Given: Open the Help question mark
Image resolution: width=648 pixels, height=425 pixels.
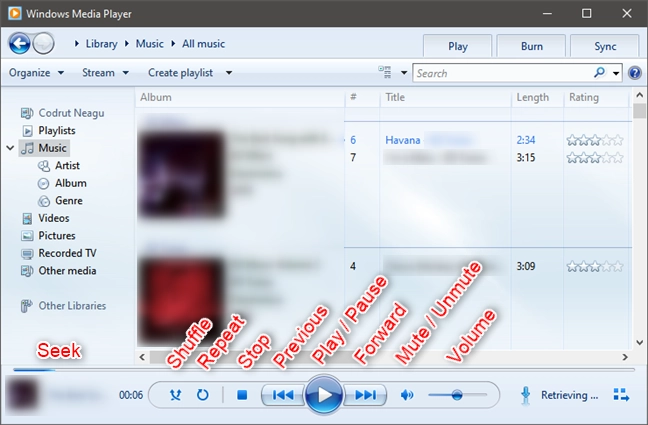Looking at the screenshot, I should 635,73.
